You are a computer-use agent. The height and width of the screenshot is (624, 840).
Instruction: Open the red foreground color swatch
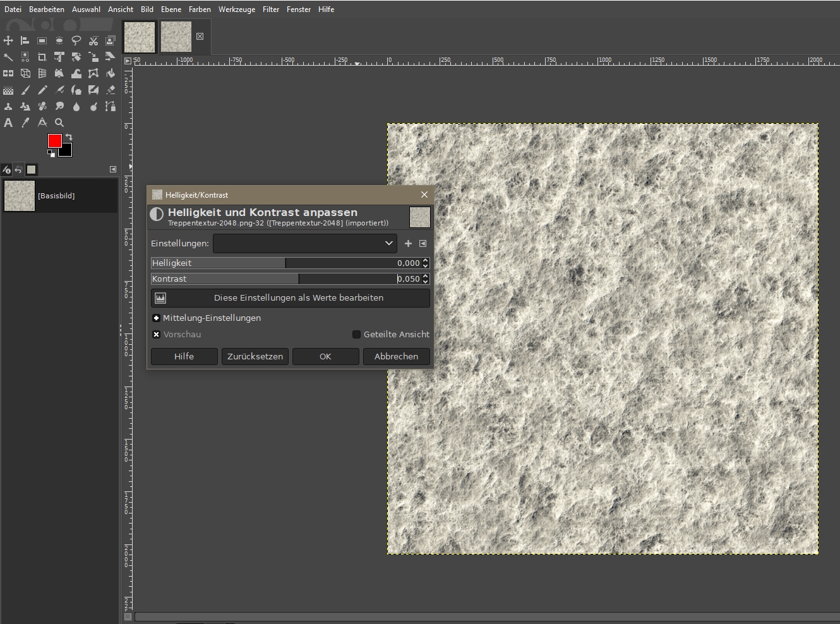click(x=54, y=140)
